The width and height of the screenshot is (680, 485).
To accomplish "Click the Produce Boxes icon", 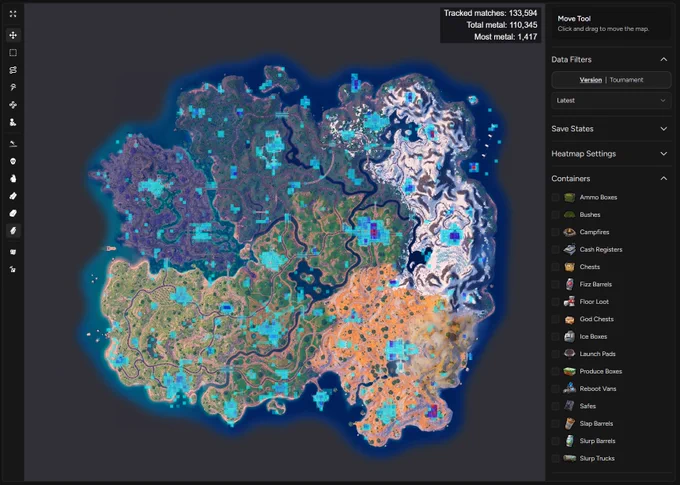I will (x=569, y=371).
